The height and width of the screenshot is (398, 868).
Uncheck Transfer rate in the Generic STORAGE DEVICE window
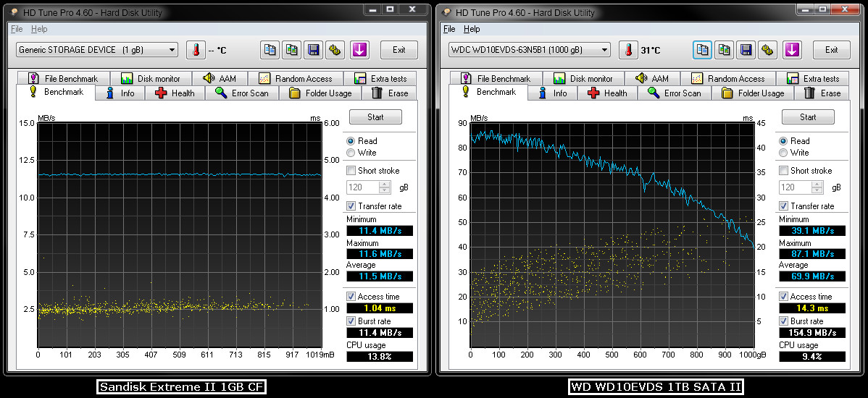click(x=351, y=206)
